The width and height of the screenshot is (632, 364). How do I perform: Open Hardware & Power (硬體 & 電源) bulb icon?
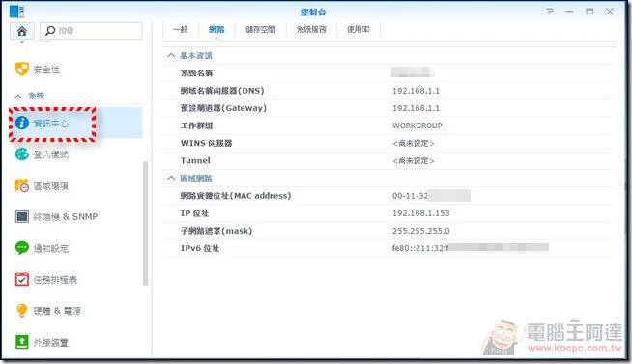coord(22,311)
